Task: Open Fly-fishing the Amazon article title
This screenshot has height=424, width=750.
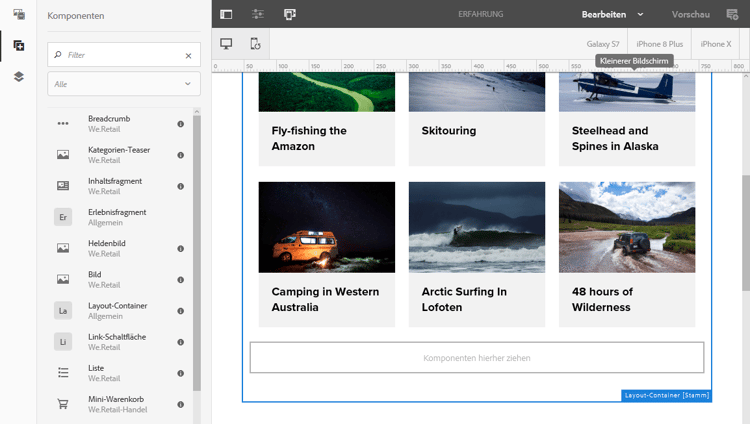Action: pyautogui.click(x=309, y=138)
